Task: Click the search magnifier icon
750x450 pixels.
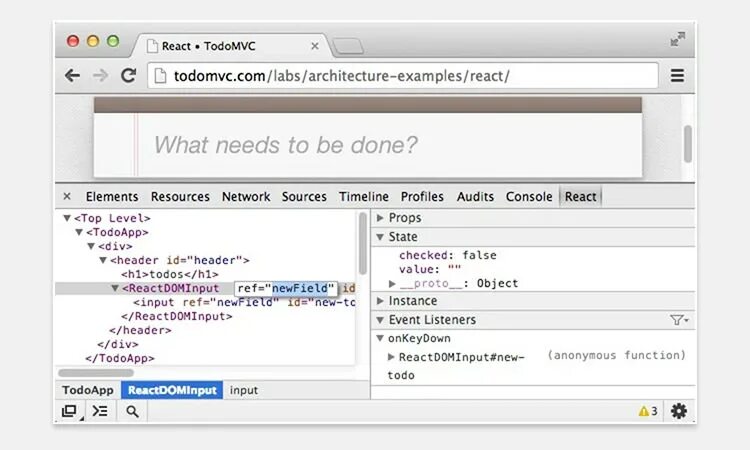Action: coord(132,411)
